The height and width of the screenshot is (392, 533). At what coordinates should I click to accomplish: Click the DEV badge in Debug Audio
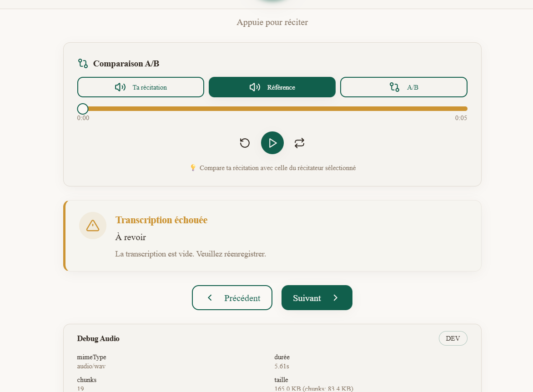(453, 338)
